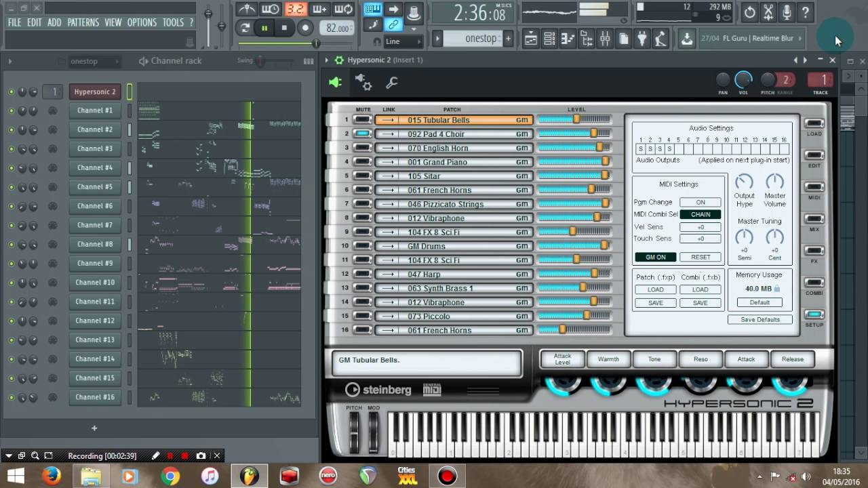Click the metronome toolbar icon
Screen dimensions: 868x488
coord(245,9)
